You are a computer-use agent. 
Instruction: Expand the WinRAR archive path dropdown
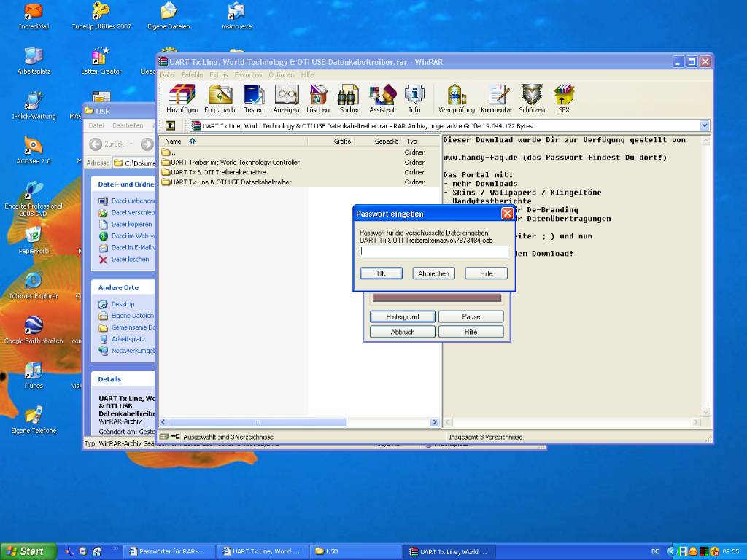tap(705, 125)
